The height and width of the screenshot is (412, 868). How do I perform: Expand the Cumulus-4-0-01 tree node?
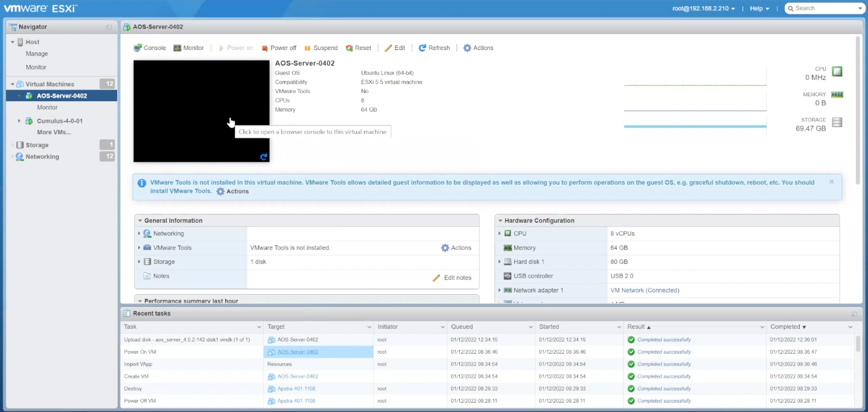[19, 121]
